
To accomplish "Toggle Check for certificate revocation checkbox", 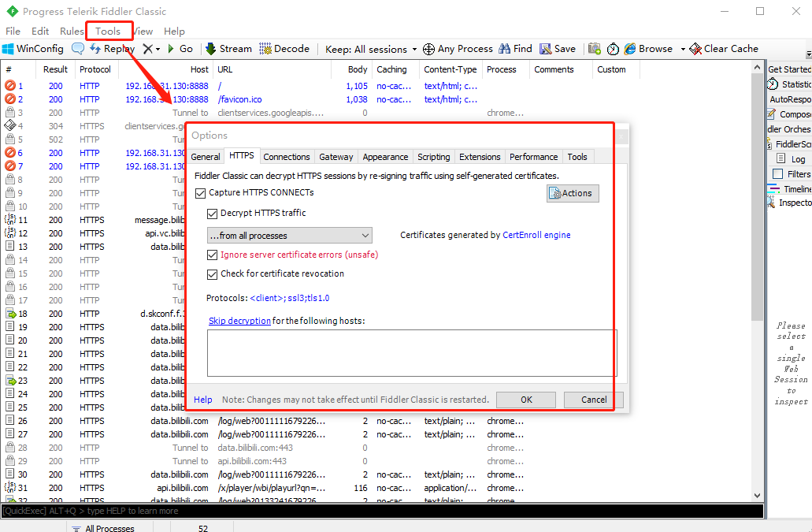I will pyautogui.click(x=212, y=274).
